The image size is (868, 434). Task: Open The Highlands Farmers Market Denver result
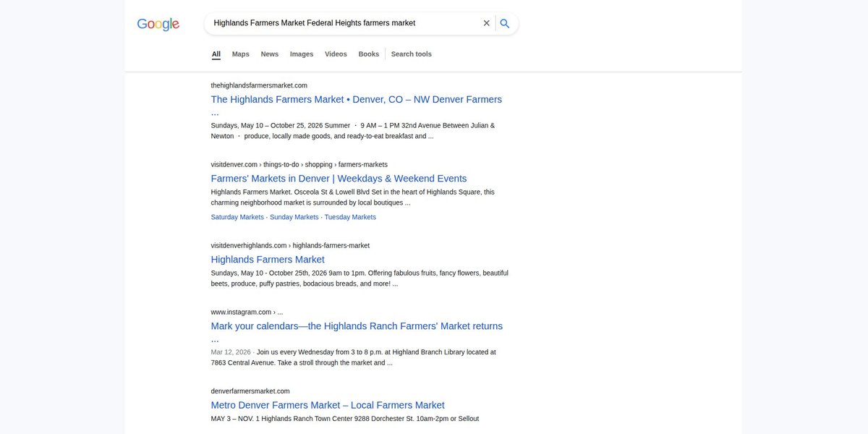(357, 106)
